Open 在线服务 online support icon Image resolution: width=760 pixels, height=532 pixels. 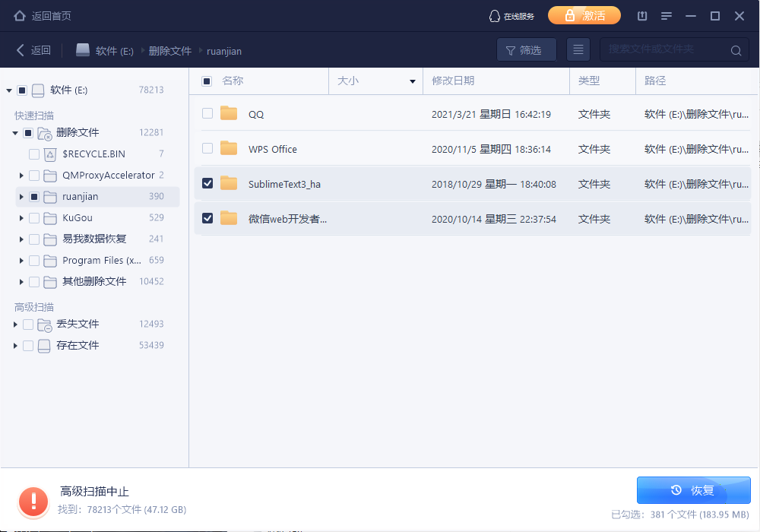click(x=494, y=16)
